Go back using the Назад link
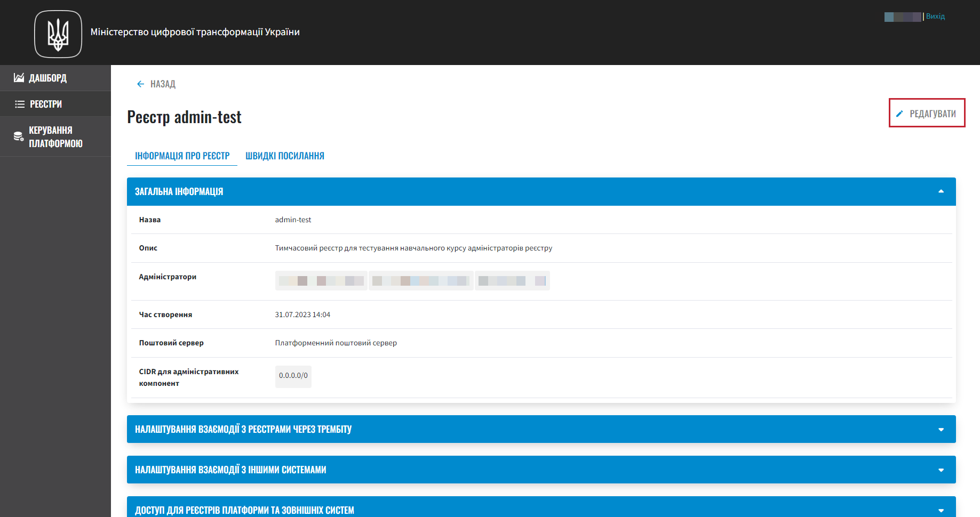This screenshot has height=517, width=980. tap(163, 84)
